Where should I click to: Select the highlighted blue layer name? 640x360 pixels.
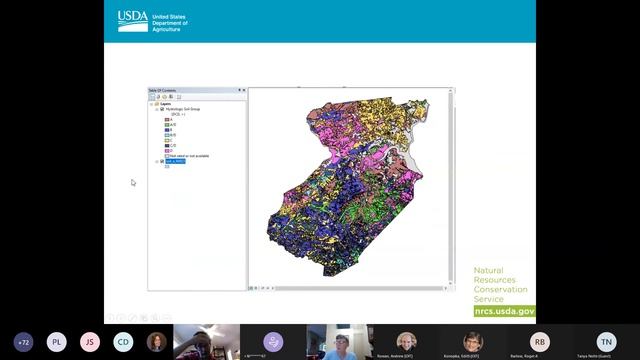click(176, 162)
